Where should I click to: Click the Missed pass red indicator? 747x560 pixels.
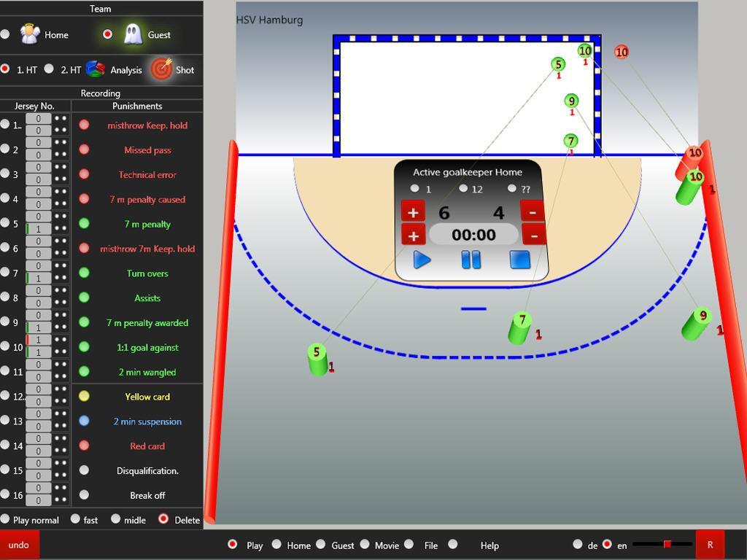[85, 149]
